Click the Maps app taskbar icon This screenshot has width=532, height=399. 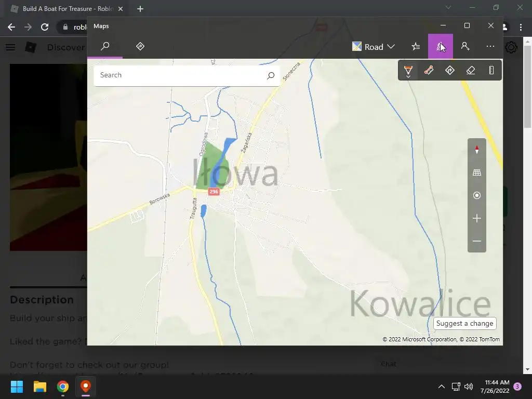pos(86,387)
